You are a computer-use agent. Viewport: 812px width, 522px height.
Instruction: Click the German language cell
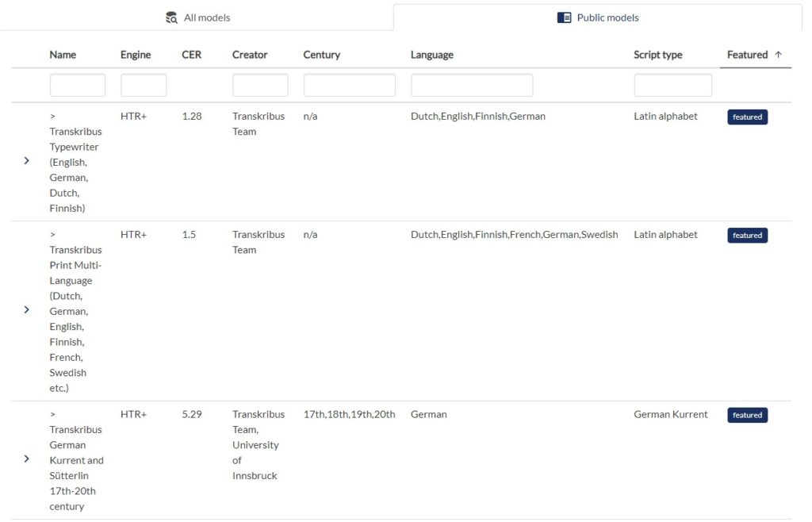(429, 414)
